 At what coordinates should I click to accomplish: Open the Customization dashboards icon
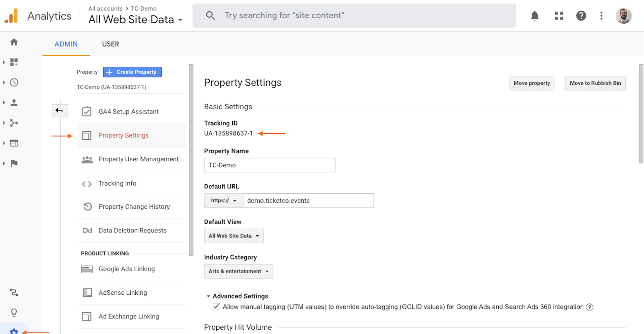point(14,62)
